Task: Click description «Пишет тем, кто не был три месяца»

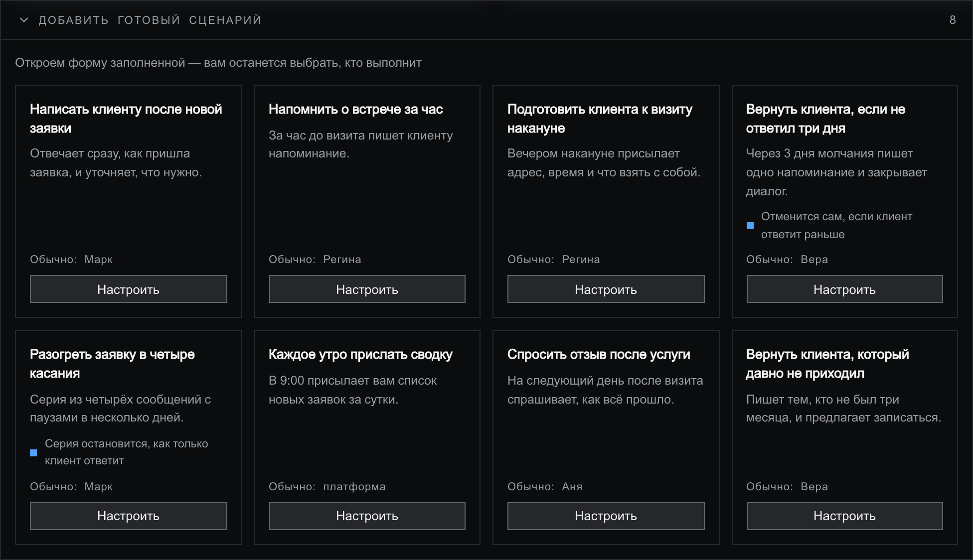Action: point(844,409)
